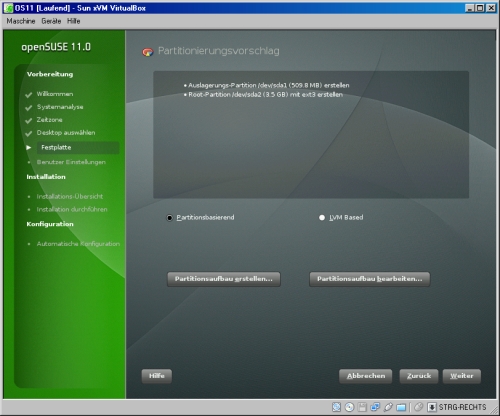Click the Vorbereitung section heading
The image size is (500, 416).
click(x=50, y=74)
